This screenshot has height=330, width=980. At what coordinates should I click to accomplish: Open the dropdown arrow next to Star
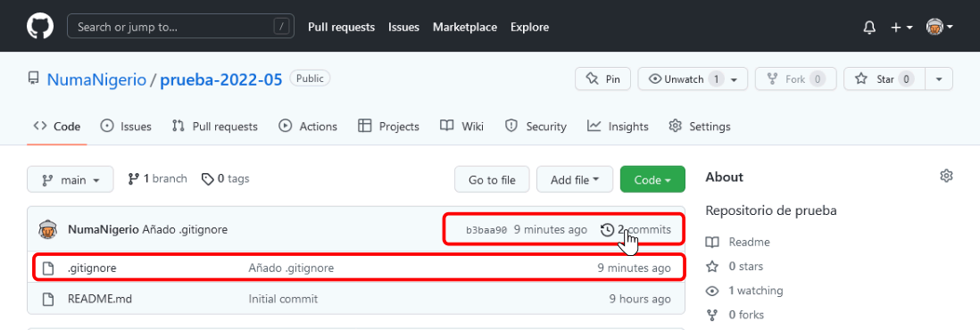click(x=939, y=79)
